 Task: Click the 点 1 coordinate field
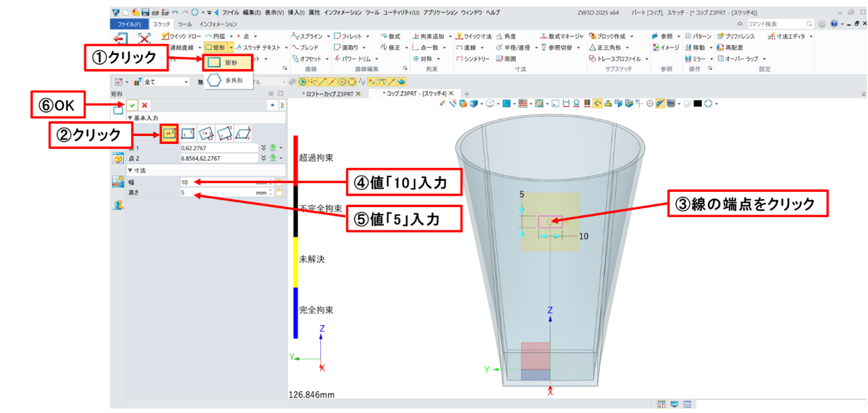pos(219,148)
